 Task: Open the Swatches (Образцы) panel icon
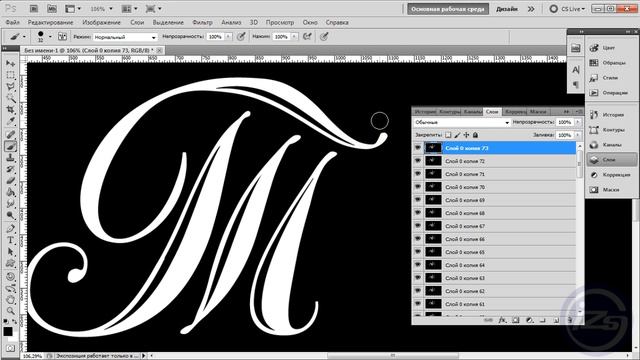(594, 63)
